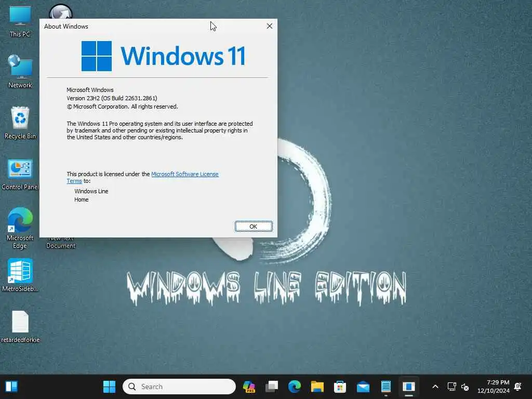Viewport: 532px width, 399px height.
Task: Select the New Text Document icon
Action: pos(61,242)
